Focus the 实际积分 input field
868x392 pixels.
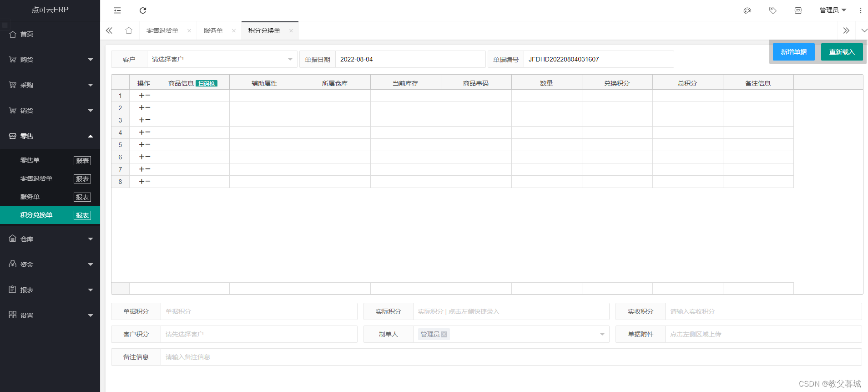[511, 311]
